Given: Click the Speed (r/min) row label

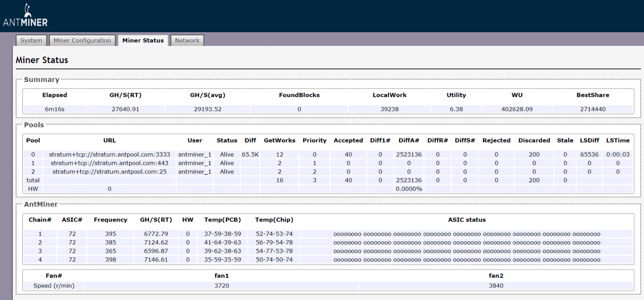Looking at the screenshot, I should (54, 286).
